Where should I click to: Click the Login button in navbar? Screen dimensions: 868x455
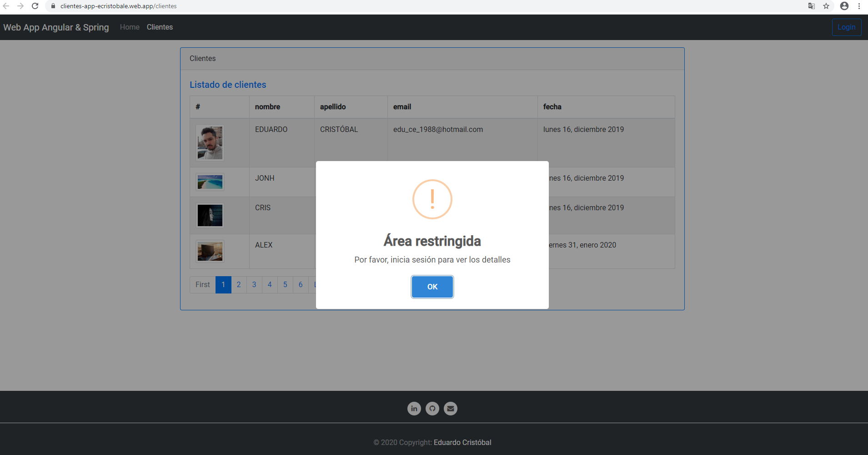(x=846, y=27)
